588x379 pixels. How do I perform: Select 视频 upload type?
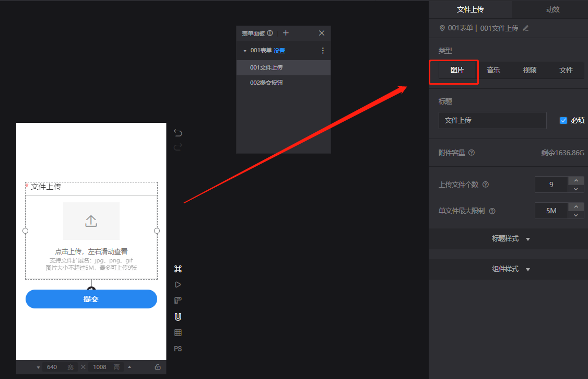tap(530, 70)
